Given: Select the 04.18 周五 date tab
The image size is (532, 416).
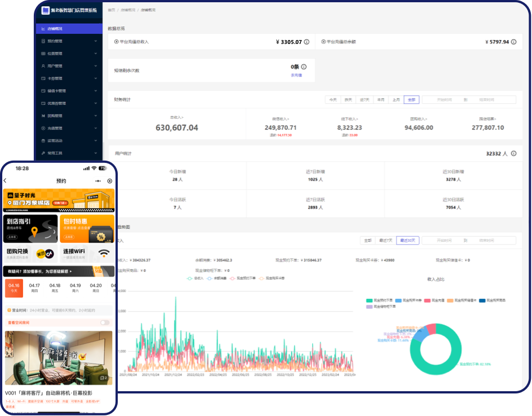Looking at the screenshot, I should 55,288.
